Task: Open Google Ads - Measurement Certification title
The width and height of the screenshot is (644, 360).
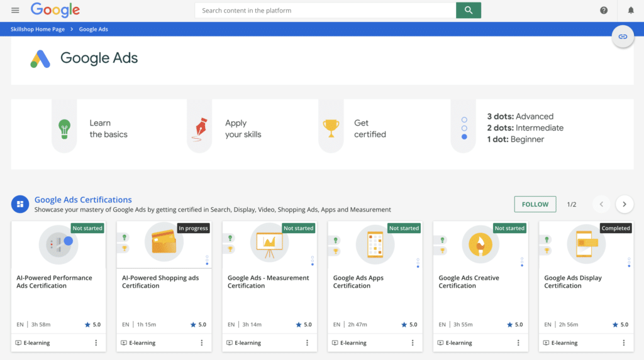Action: [268, 281]
